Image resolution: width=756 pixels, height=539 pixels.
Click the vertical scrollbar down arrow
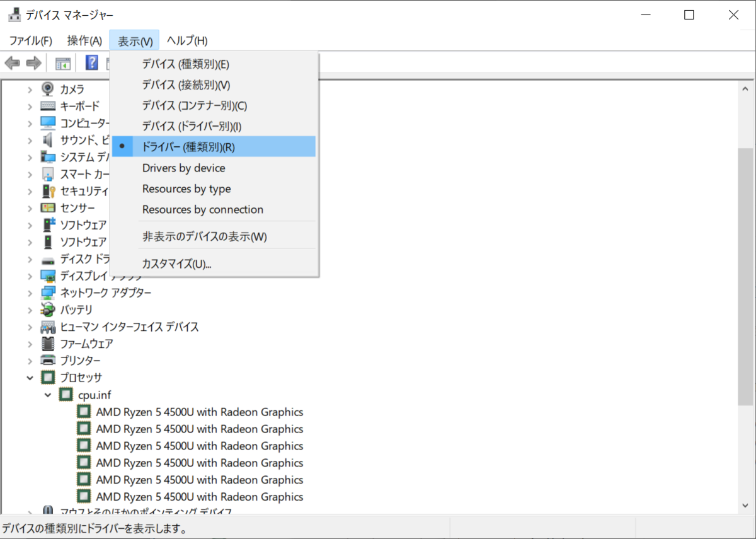tap(745, 505)
